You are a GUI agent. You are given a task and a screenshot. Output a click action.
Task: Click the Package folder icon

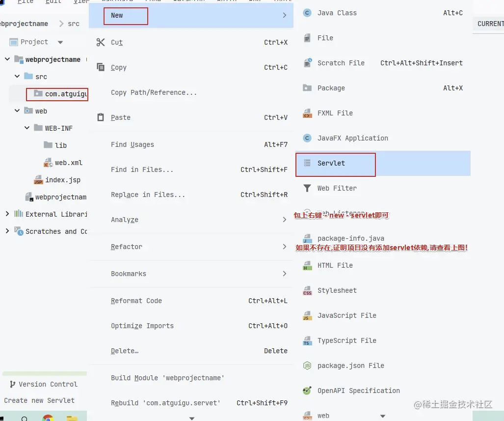pyautogui.click(x=307, y=88)
